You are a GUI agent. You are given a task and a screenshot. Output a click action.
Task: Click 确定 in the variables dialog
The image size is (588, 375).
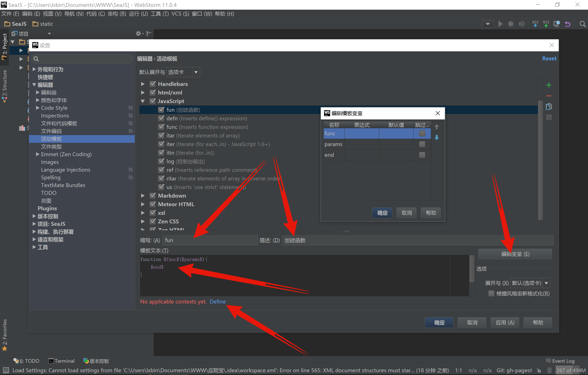pos(382,213)
